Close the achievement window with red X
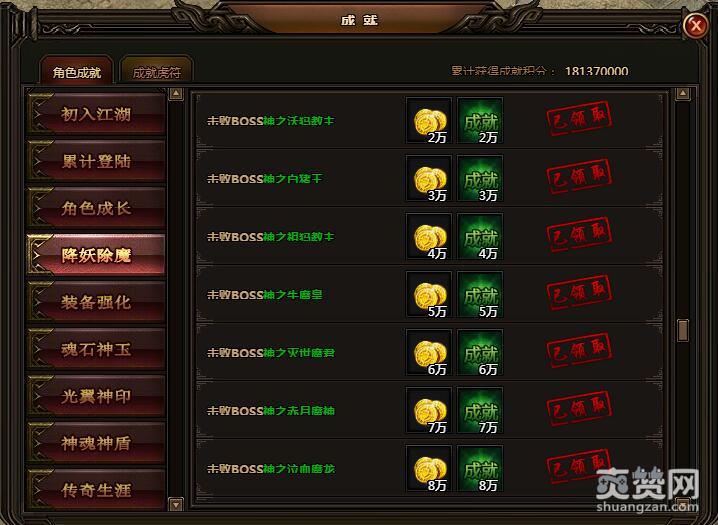Image resolution: width=718 pixels, height=525 pixels. [696, 25]
